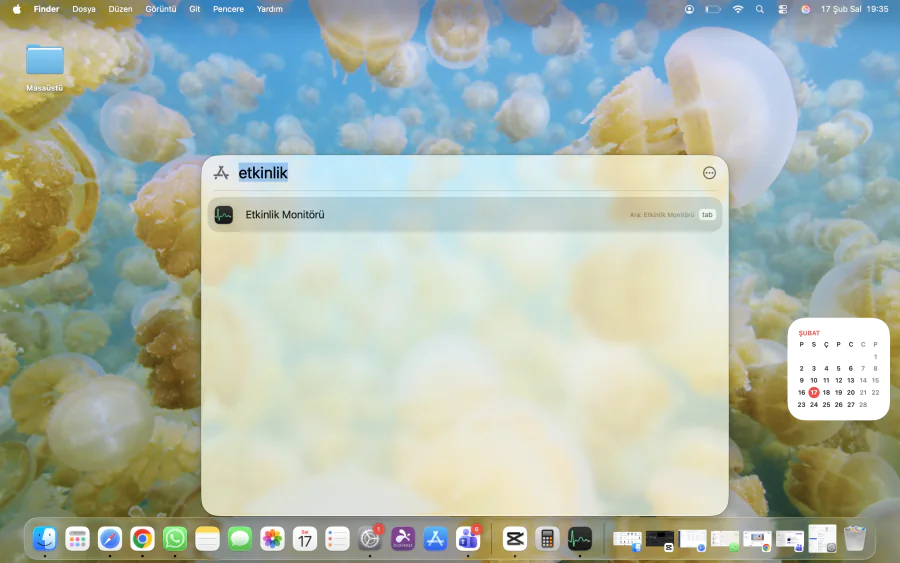
Task: Click date 23 in calendar widget
Action: pos(801,405)
